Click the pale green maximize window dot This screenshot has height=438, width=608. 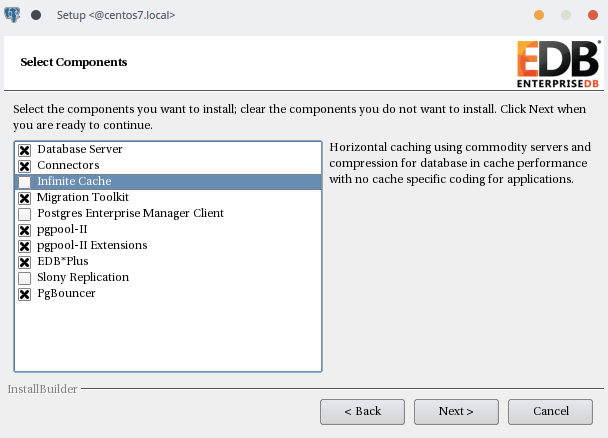566,15
